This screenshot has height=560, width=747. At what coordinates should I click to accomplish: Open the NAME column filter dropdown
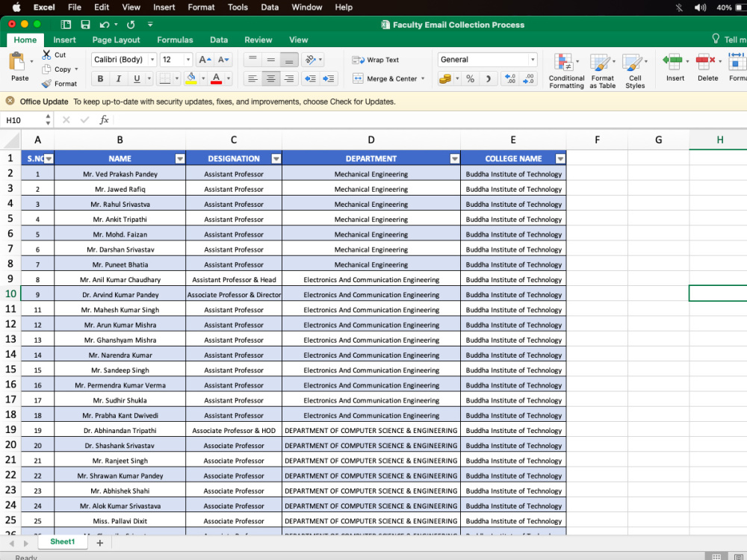click(x=179, y=158)
